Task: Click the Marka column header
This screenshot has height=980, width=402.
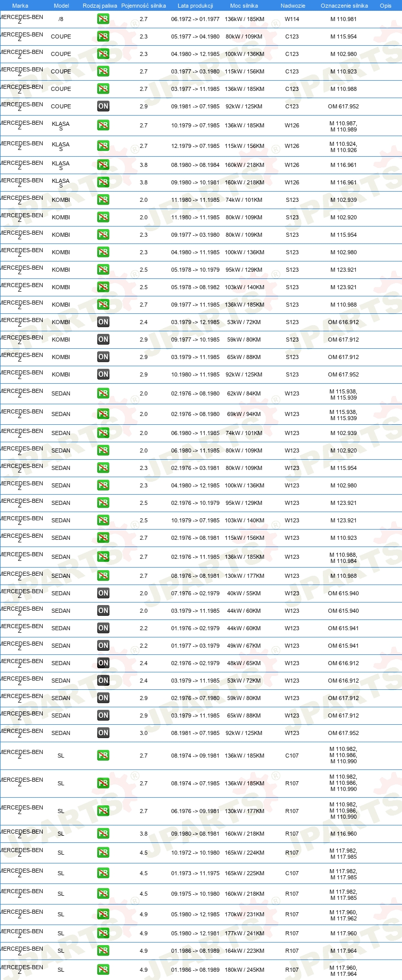Action: click(x=20, y=6)
